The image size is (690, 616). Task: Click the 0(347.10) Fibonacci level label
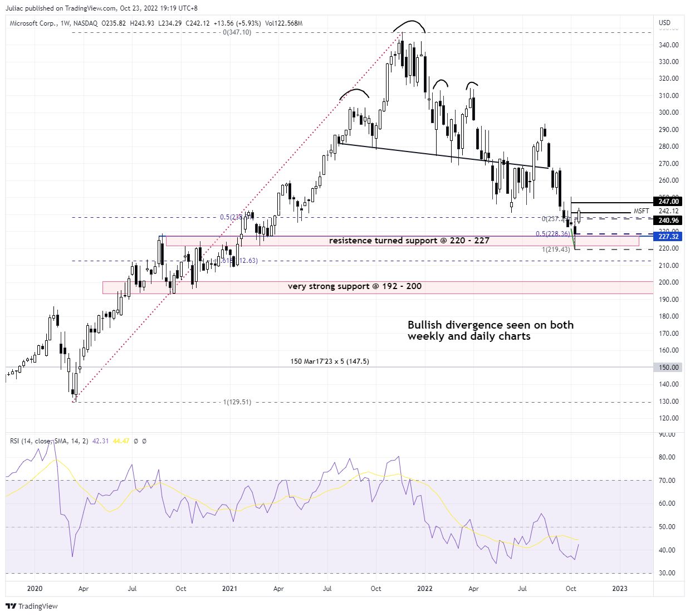237,33
